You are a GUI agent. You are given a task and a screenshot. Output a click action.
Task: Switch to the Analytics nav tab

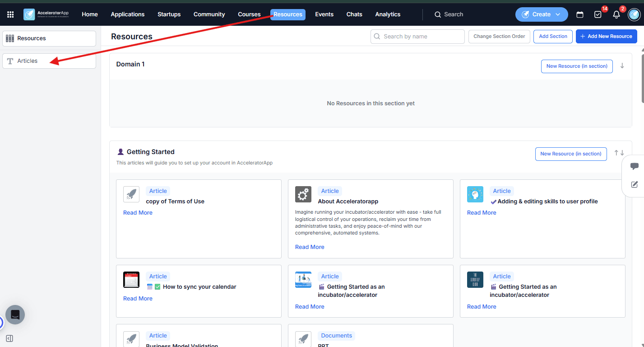click(388, 14)
